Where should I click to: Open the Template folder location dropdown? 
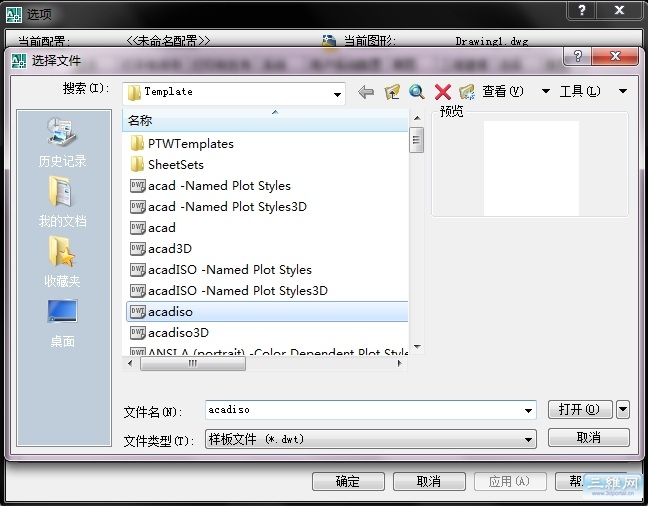pos(337,94)
